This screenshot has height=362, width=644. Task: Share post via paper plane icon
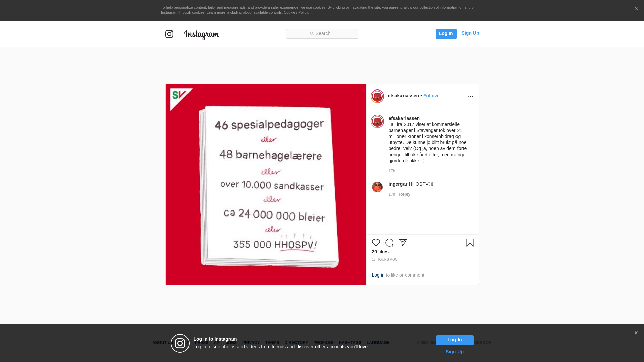[403, 243]
